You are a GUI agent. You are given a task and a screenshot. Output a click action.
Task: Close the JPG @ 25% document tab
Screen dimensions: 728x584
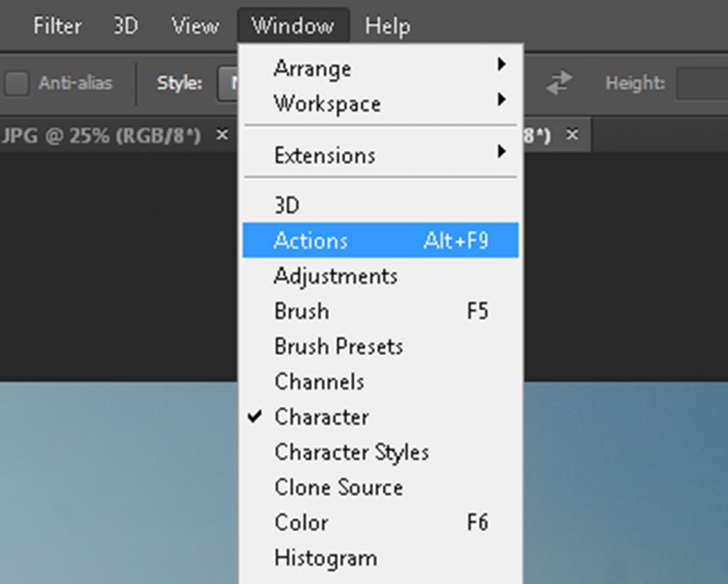point(221,135)
